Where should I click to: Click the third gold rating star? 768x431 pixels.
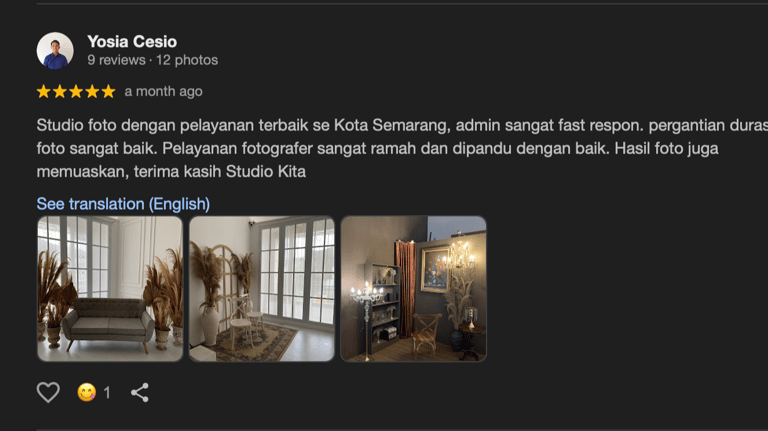click(76, 92)
